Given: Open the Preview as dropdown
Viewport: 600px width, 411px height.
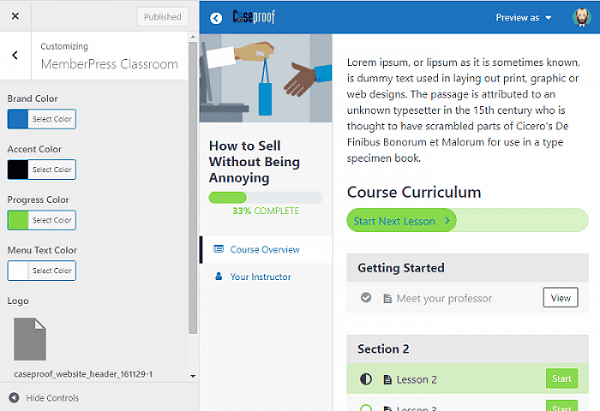Looking at the screenshot, I should (523, 18).
